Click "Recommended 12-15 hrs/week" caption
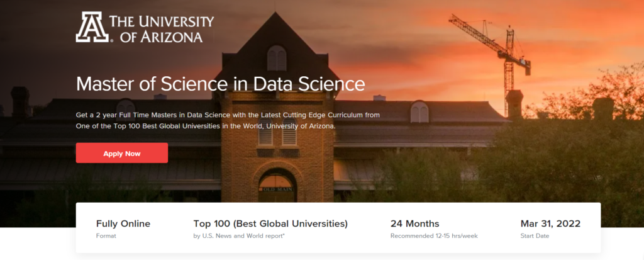This screenshot has width=644, height=260. click(x=434, y=236)
